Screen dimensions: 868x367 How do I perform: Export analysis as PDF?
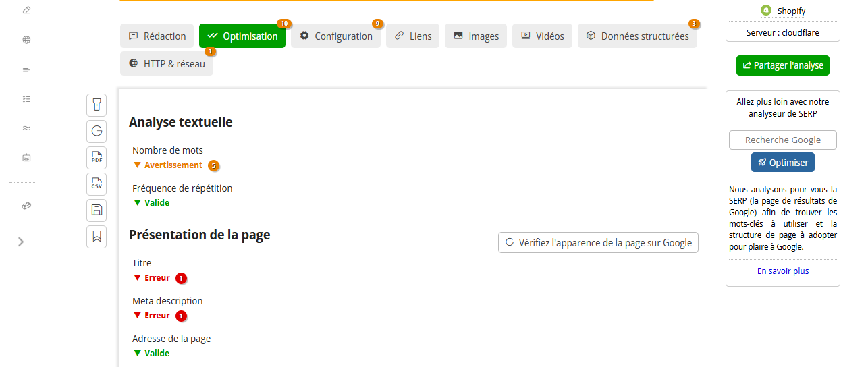(97, 158)
